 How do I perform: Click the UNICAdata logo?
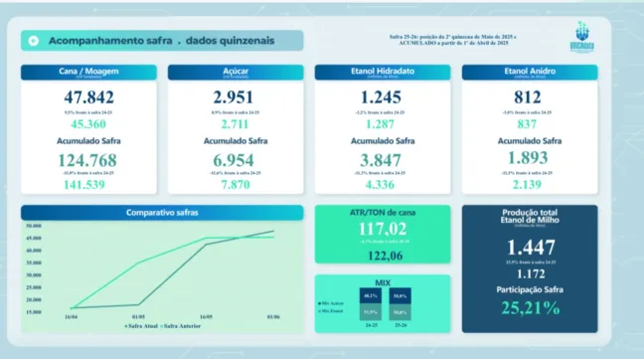582,36
